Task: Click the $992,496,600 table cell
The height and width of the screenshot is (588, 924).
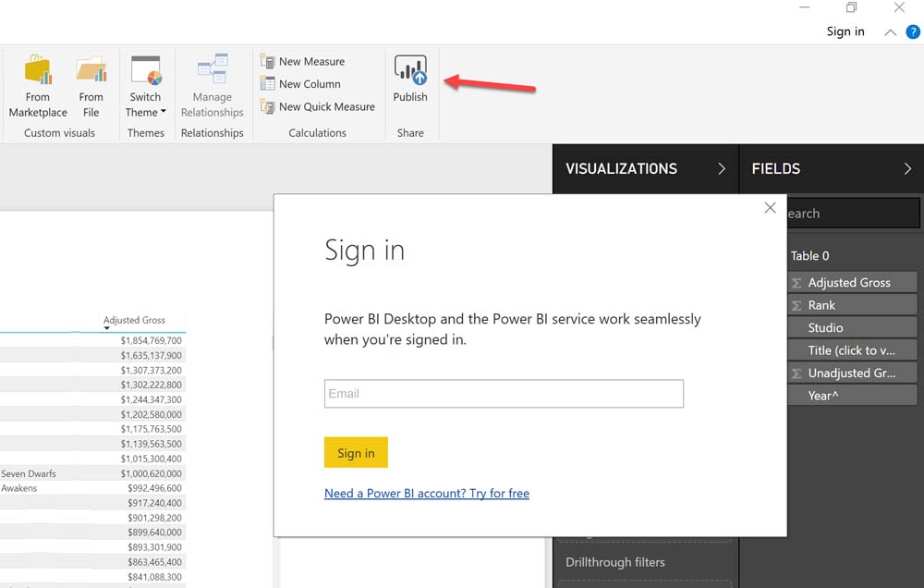Action: (x=155, y=488)
